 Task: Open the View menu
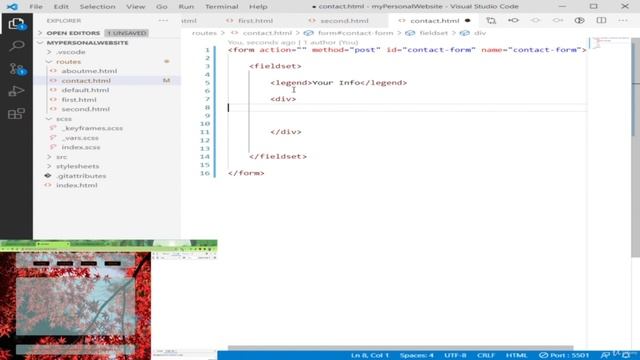(x=136, y=7)
